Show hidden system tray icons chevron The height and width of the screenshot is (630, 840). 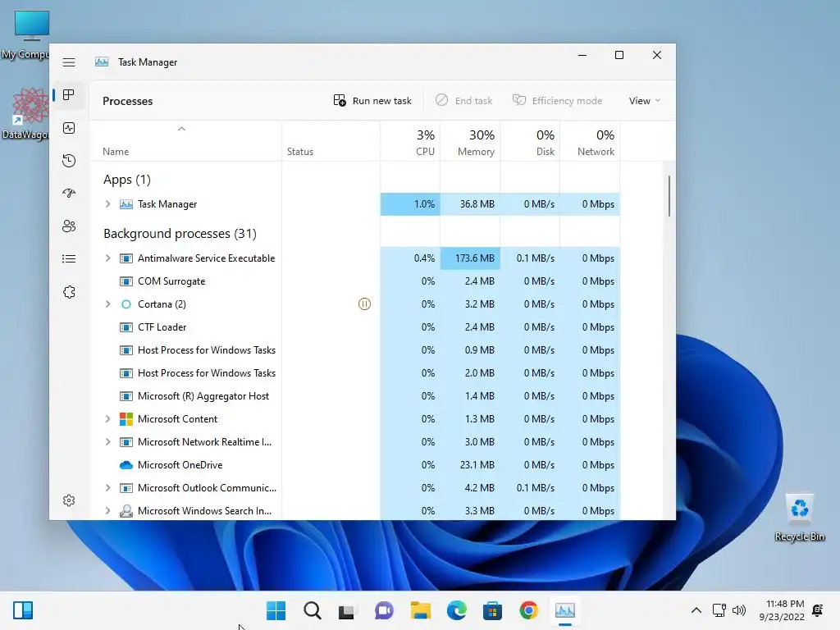tap(696, 610)
